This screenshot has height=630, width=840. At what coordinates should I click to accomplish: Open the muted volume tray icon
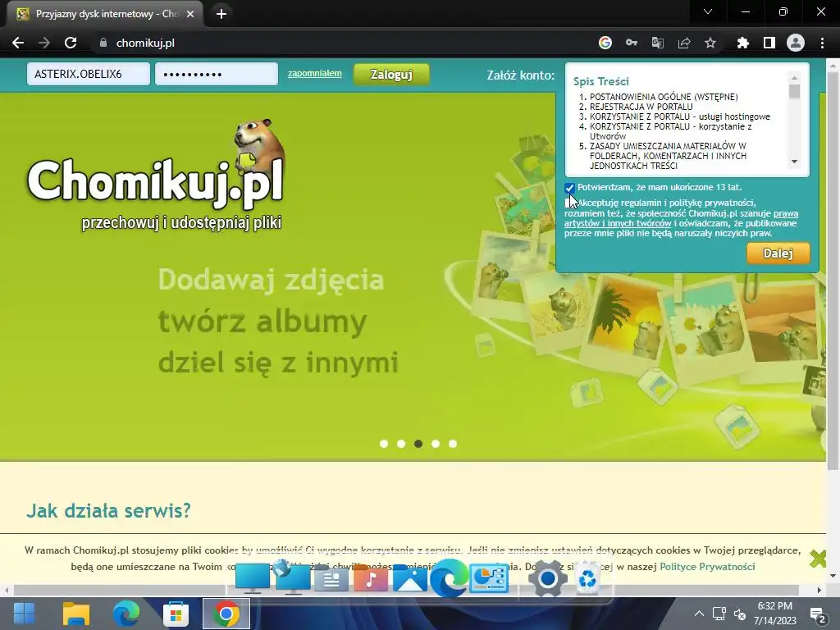click(740, 614)
